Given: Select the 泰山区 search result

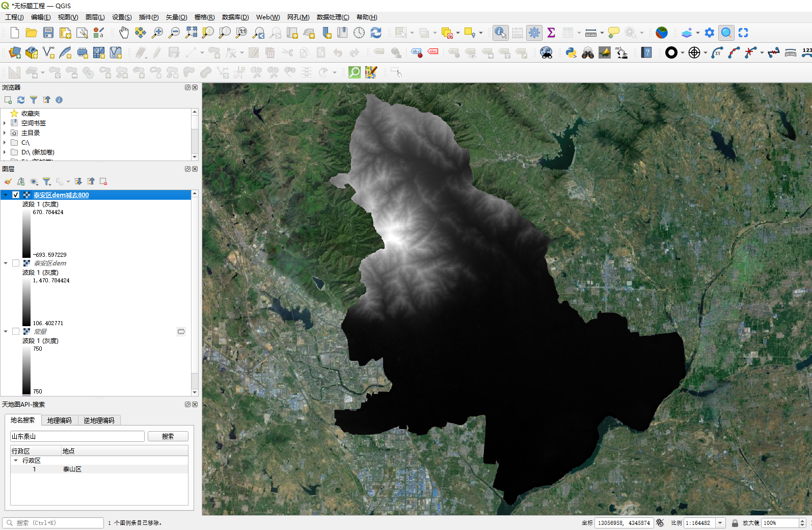Looking at the screenshot, I should (72, 469).
